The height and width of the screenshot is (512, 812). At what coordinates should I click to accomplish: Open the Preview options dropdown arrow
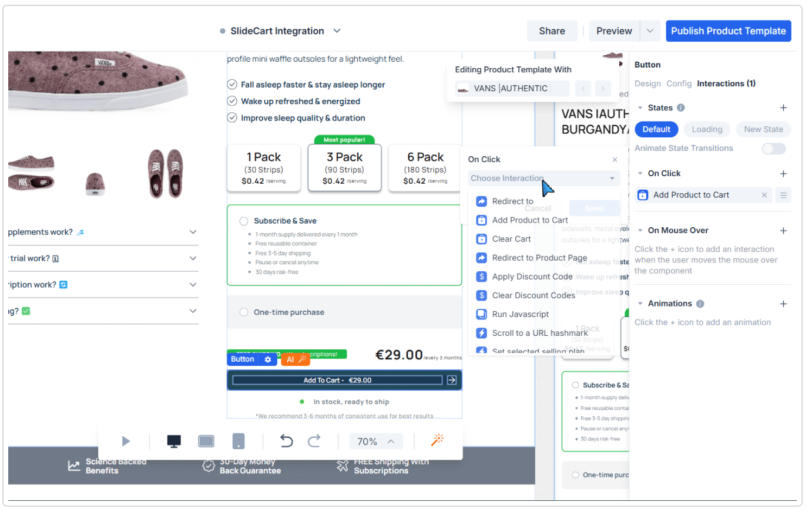[650, 31]
